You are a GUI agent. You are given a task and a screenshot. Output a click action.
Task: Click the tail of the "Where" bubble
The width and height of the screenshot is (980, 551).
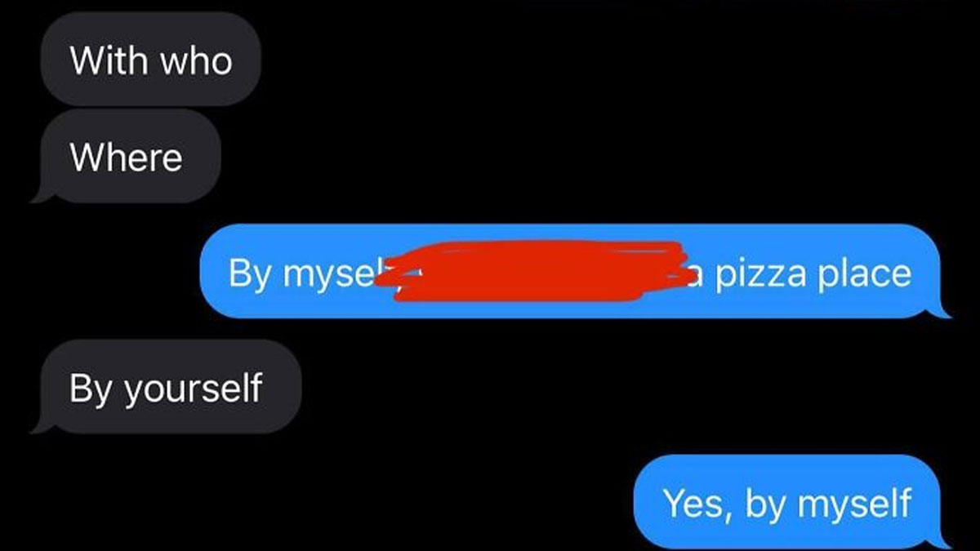39,194
